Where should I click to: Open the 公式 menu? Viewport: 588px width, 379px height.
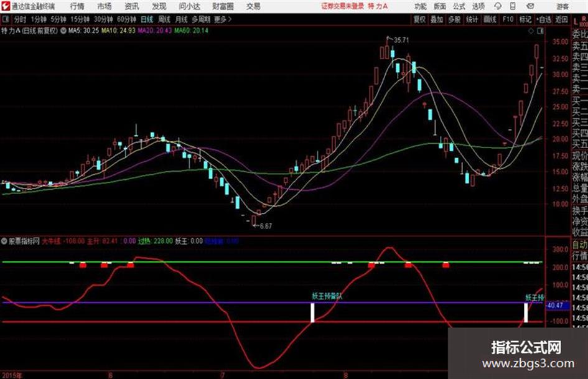pos(459,6)
